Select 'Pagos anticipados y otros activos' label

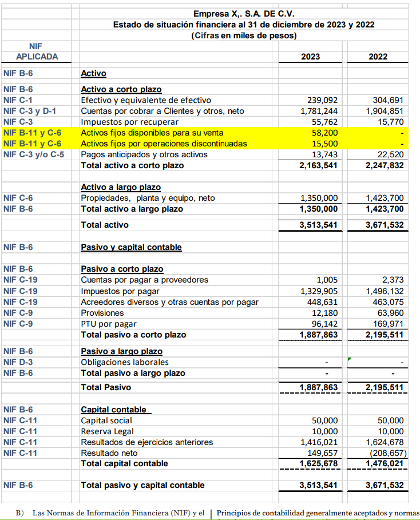(x=144, y=154)
